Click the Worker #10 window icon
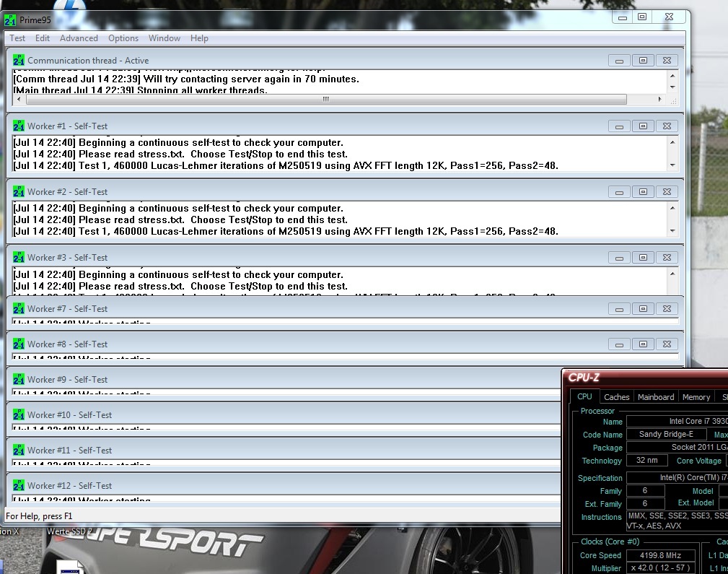This screenshot has height=574, width=728. (x=19, y=414)
